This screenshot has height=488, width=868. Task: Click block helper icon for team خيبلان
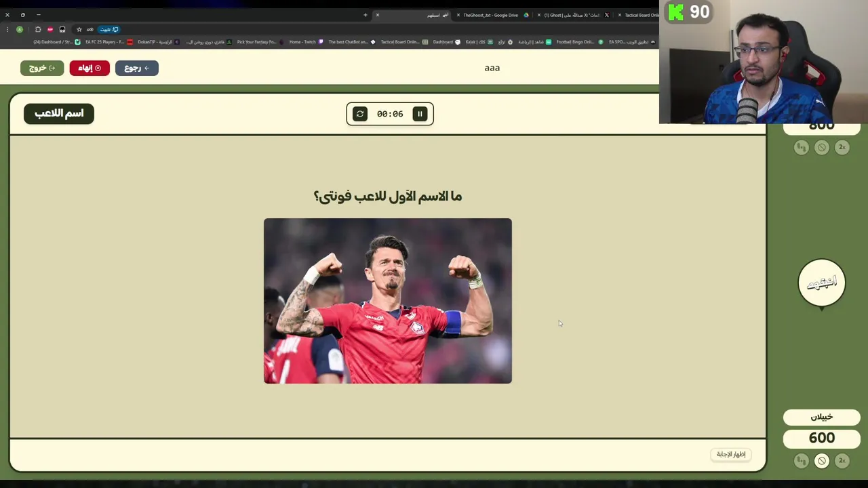pos(822,461)
